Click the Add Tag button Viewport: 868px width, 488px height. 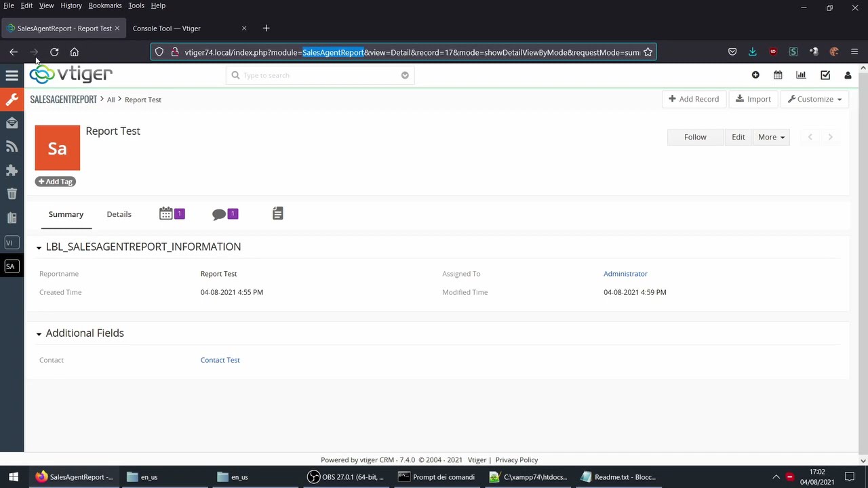tap(55, 182)
